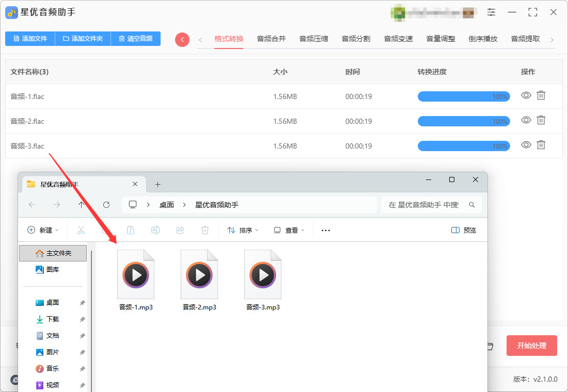The width and height of the screenshot is (568, 392).
Task: Click the Explorer forward arrow
Action: (x=56, y=205)
